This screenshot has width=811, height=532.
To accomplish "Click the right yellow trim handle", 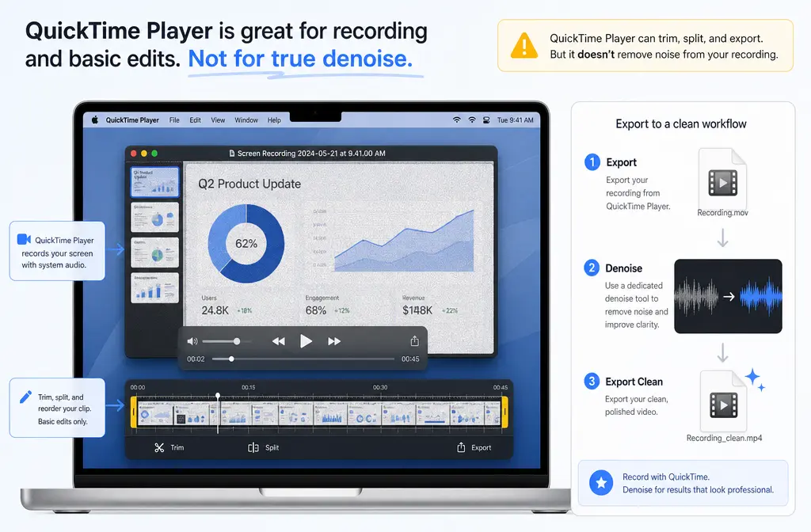I will click(x=504, y=412).
